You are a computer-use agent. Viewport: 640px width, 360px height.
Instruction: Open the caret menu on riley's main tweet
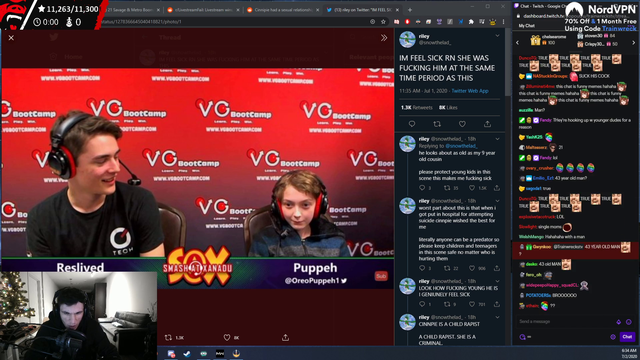point(497,36)
